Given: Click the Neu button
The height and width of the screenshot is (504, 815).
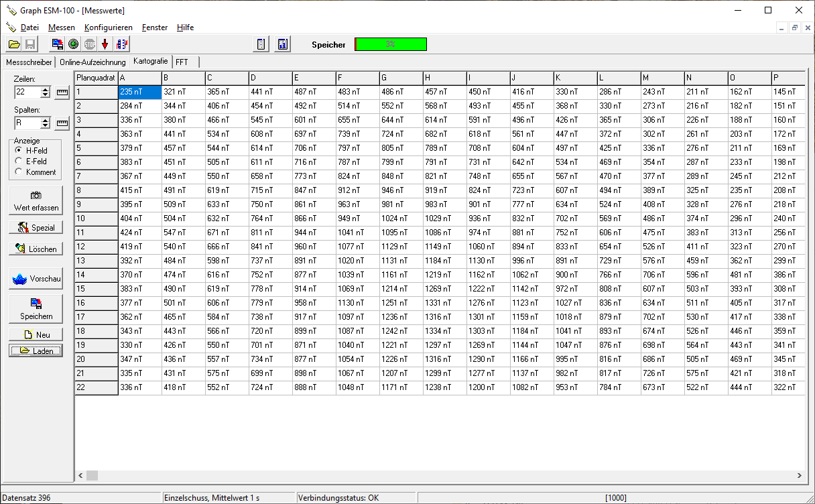Looking at the screenshot, I should [x=36, y=334].
